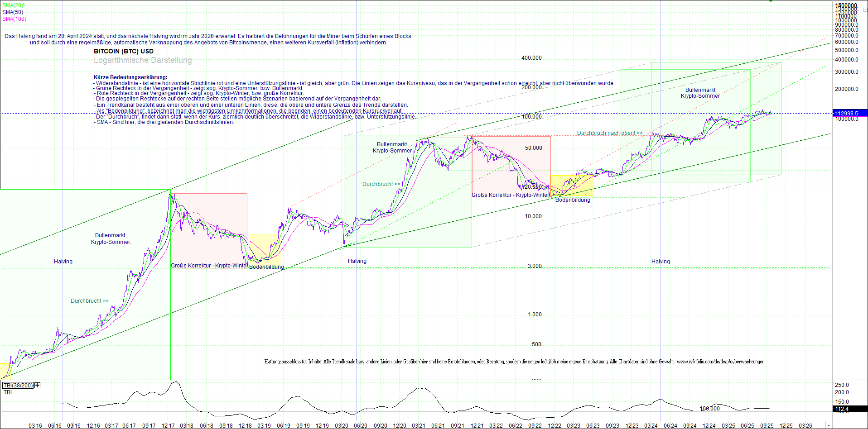This screenshot has height=429, width=868.
Task: Click the 'Durchbruch nach oben! >>' annotation
Action: point(609,133)
